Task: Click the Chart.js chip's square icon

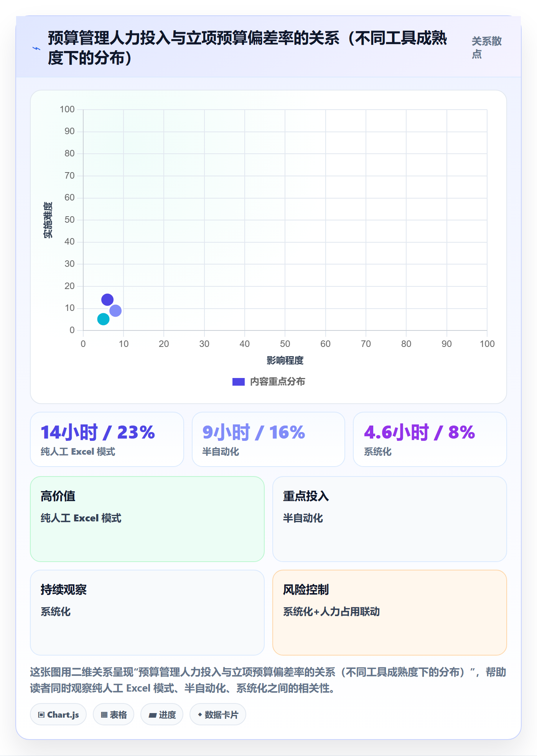Action: [x=41, y=715]
